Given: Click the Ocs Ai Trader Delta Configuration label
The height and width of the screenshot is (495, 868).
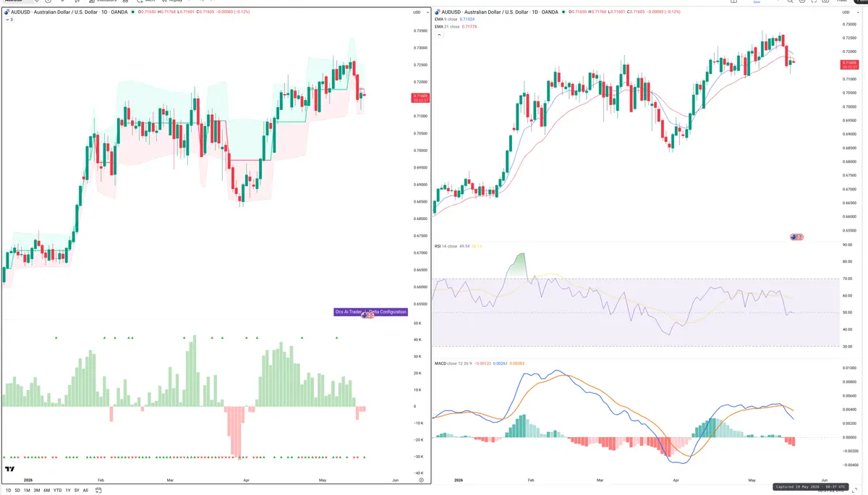Looking at the screenshot, I should pos(370,312).
